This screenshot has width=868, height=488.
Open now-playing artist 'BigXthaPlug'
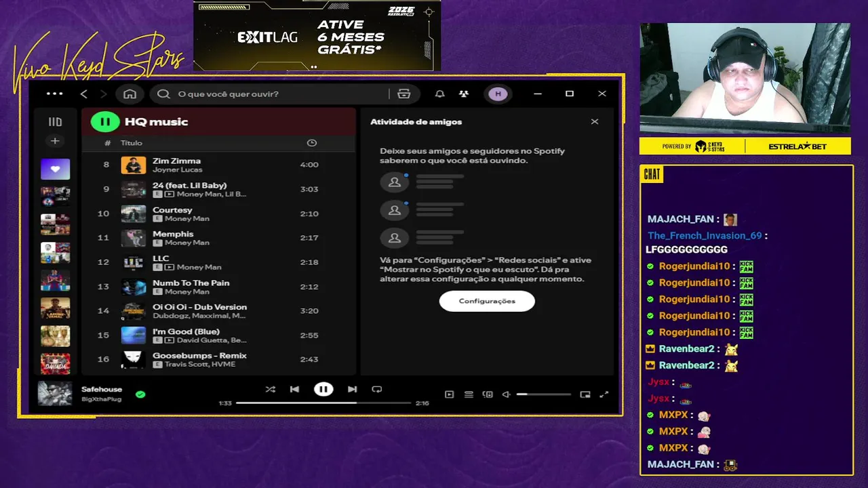pos(101,399)
